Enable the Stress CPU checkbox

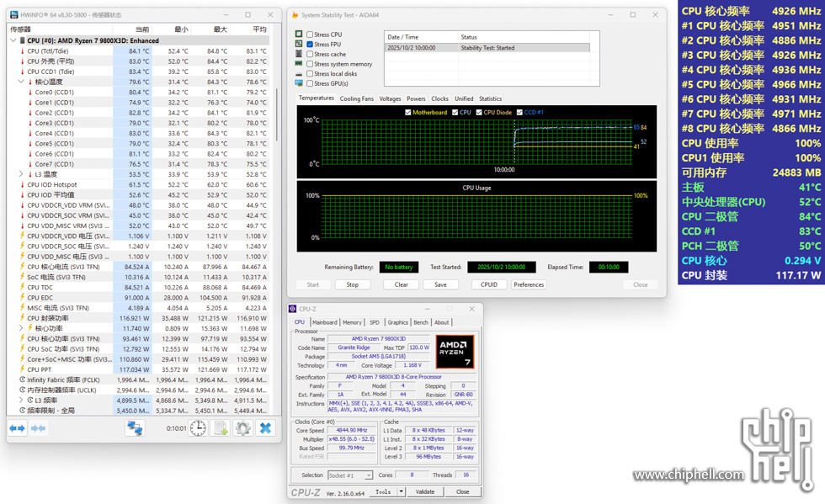pyautogui.click(x=310, y=34)
